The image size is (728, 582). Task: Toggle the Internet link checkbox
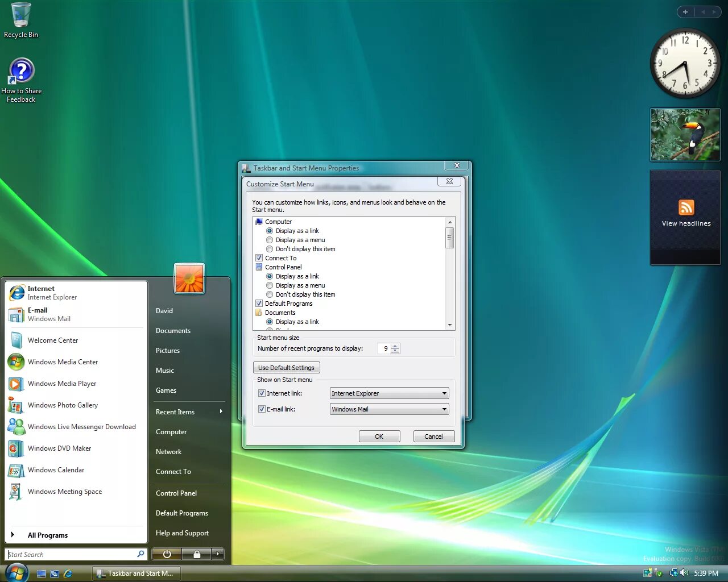coord(262,393)
